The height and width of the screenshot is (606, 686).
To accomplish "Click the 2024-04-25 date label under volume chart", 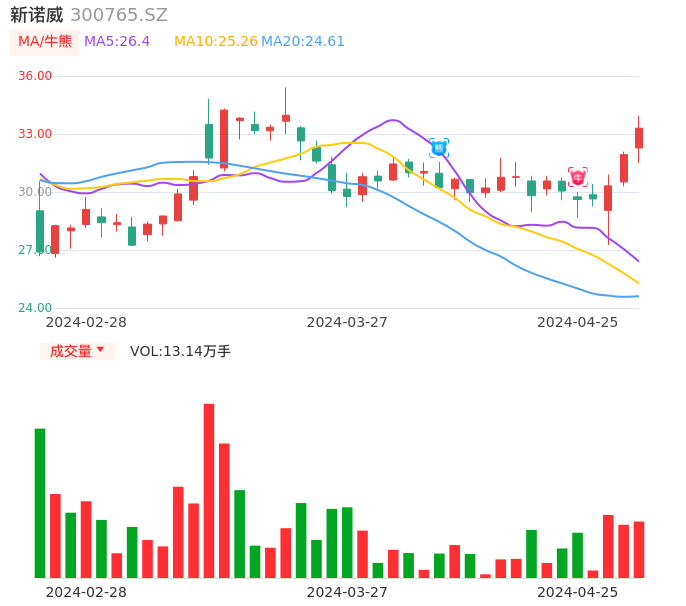I will point(578,592).
